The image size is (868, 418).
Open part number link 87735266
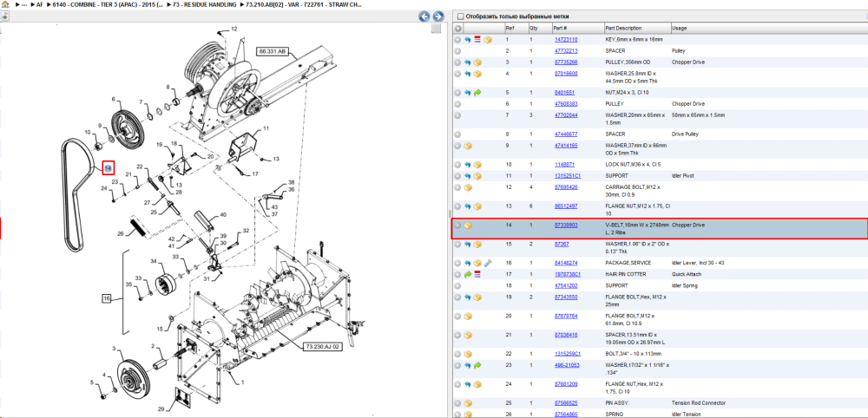tap(566, 62)
